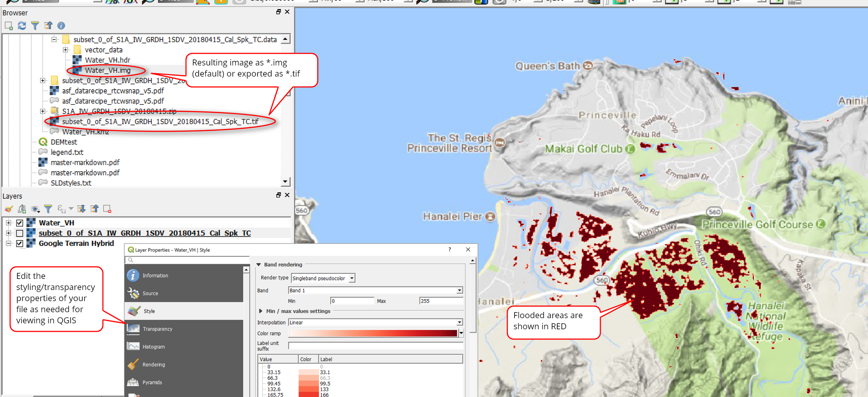Remove selected layer icon in Layers toolbar
The image size is (868, 397).
pyautogui.click(x=107, y=209)
